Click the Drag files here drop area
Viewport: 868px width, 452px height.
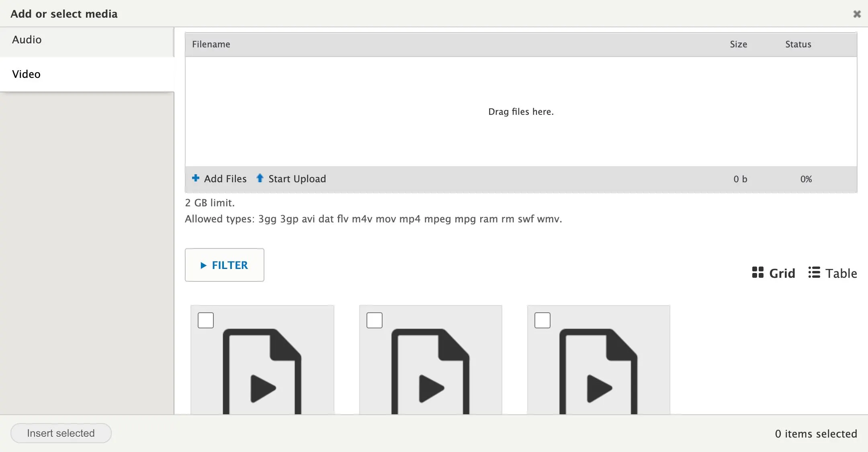coord(521,112)
